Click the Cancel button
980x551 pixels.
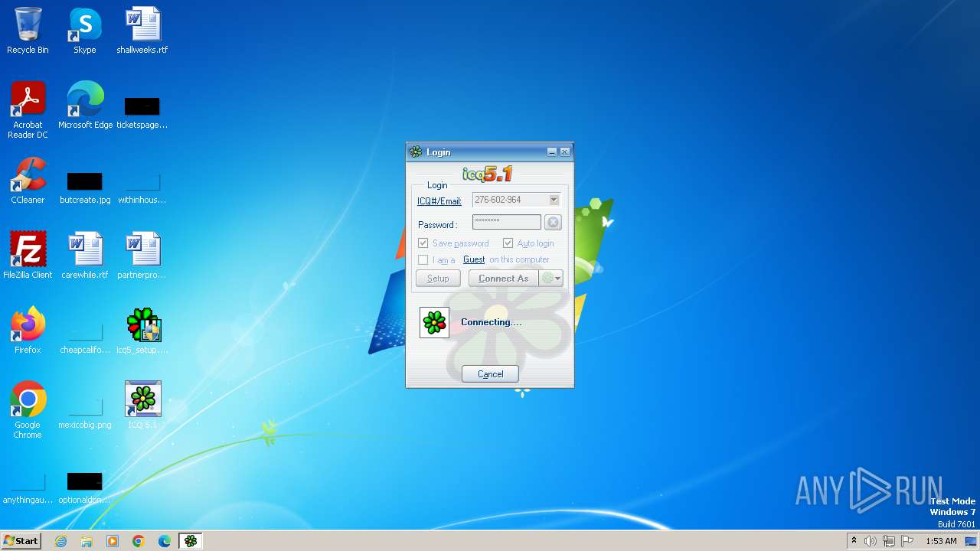click(490, 374)
